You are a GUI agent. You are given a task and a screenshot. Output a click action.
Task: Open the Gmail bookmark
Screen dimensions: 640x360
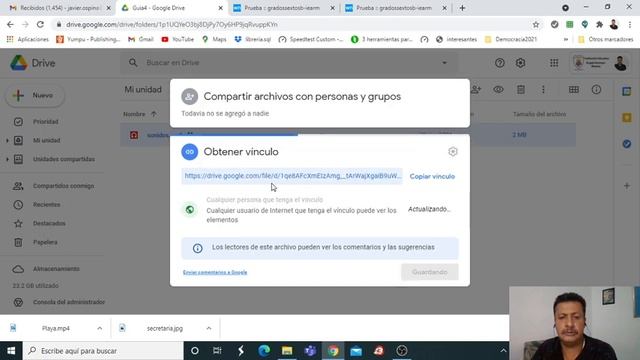(141, 39)
